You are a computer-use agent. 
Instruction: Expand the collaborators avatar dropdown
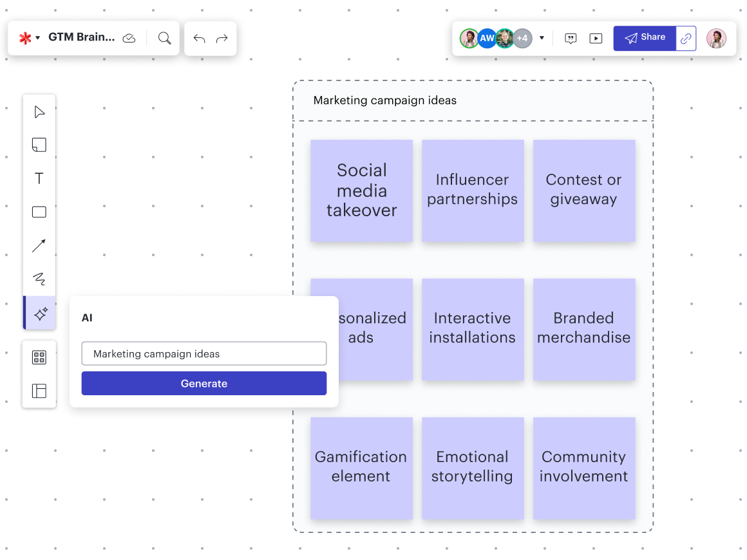point(542,38)
